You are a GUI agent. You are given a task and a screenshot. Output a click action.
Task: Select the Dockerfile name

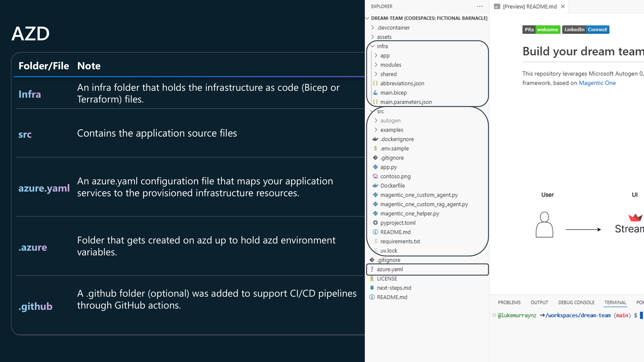tap(393, 186)
